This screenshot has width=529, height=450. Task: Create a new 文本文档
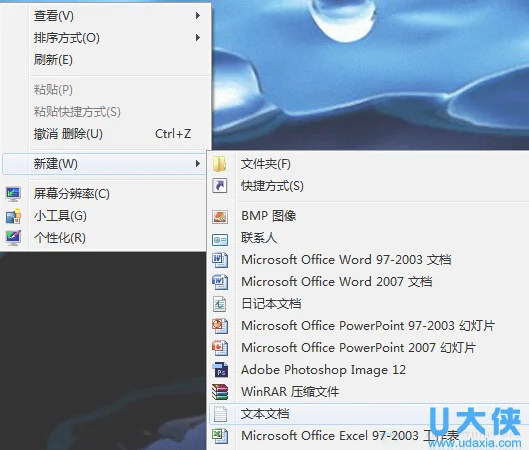tap(369, 414)
